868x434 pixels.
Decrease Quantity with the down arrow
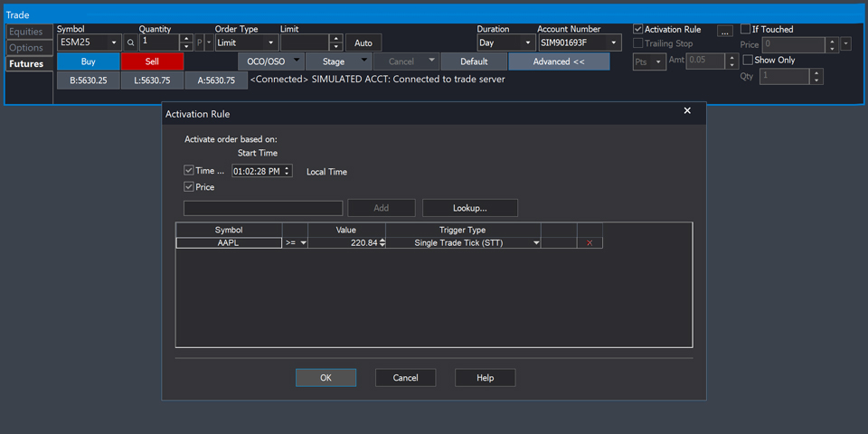[187, 46]
